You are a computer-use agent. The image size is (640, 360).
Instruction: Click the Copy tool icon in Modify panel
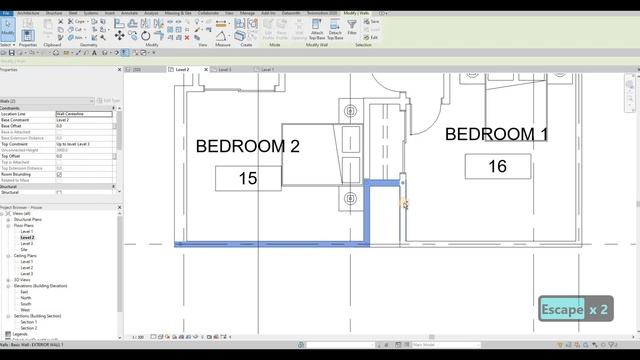click(x=132, y=36)
